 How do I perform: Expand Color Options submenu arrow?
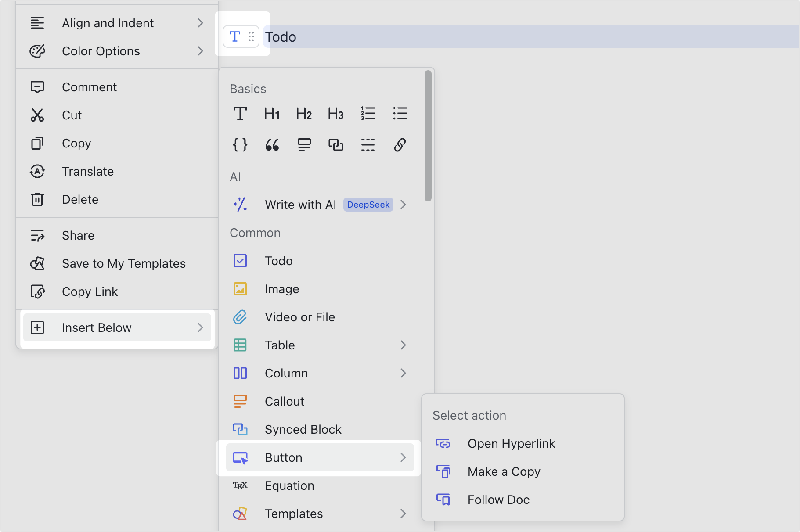tap(200, 51)
